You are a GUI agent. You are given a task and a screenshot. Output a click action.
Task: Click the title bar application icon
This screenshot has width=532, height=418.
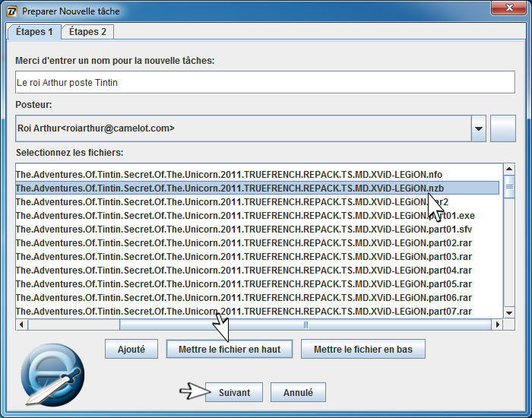pos(11,11)
